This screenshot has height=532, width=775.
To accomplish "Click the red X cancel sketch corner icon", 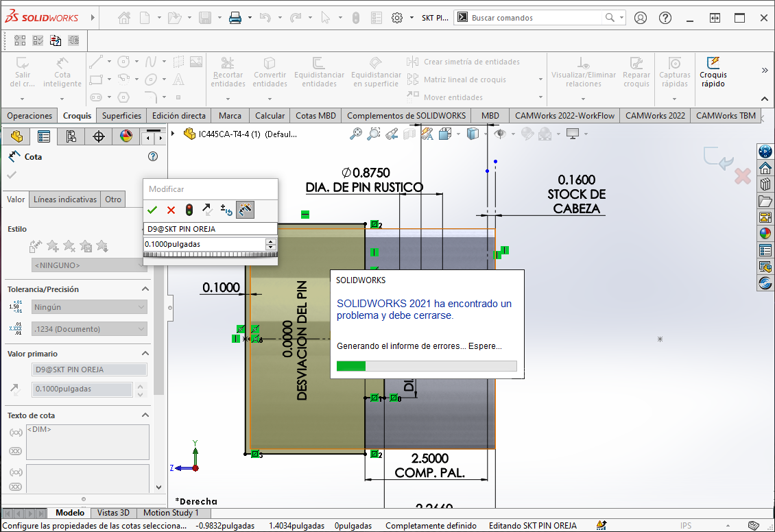I will pos(743,176).
